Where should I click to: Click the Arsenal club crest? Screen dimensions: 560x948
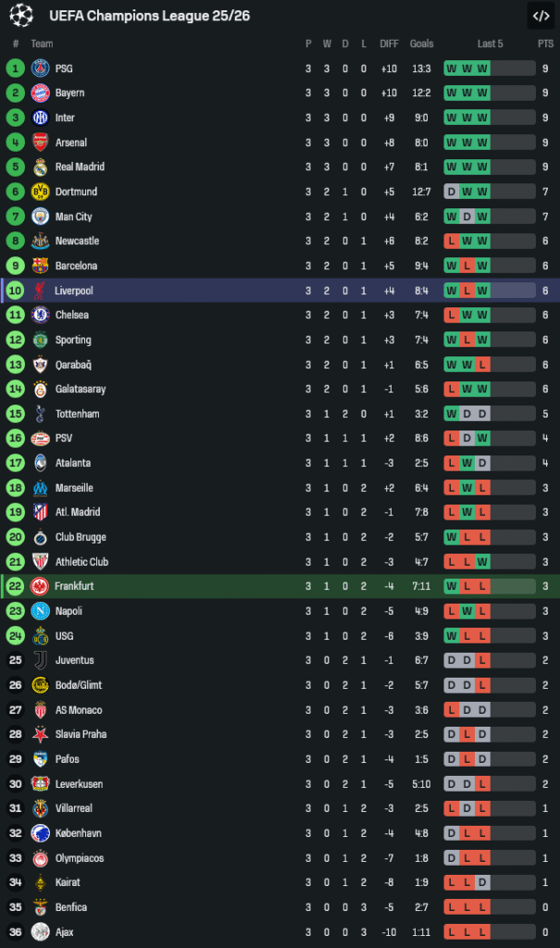(40, 143)
